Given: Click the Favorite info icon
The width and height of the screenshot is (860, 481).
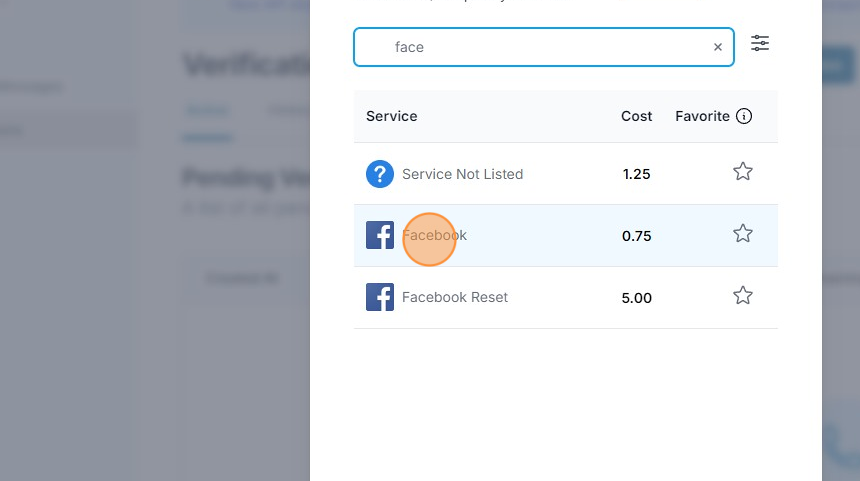Looking at the screenshot, I should (x=744, y=116).
